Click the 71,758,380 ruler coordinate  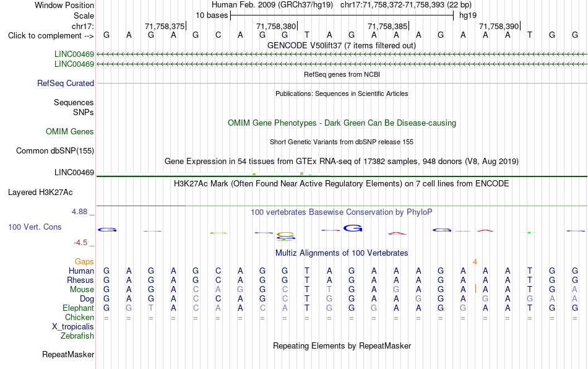click(x=276, y=26)
